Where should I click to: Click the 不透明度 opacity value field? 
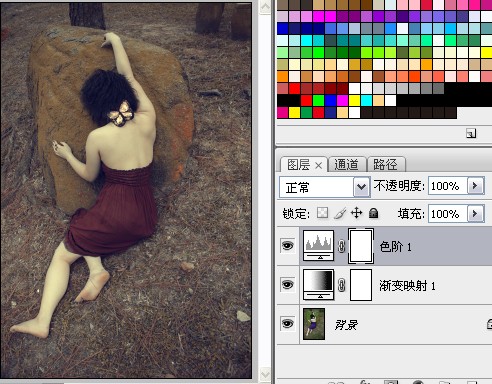point(447,186)
